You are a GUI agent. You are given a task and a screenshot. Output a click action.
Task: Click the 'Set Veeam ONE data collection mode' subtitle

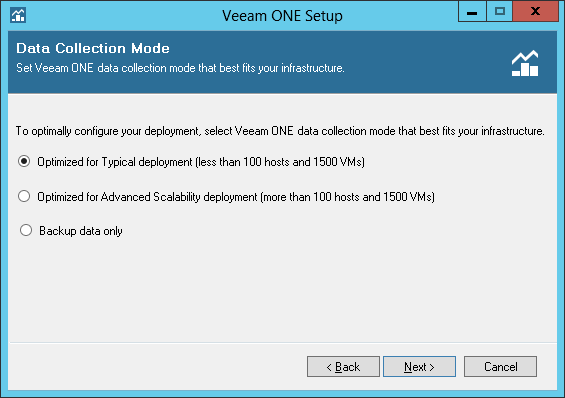click(x=180, y=68)
